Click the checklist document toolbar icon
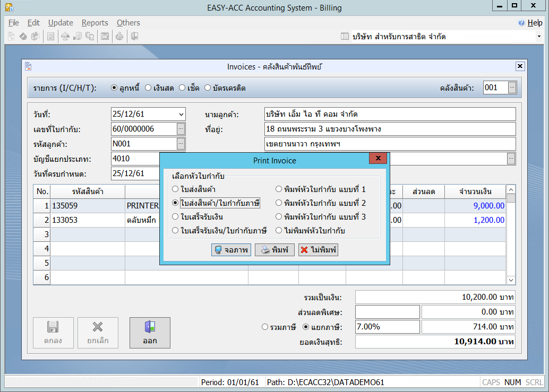 pyautogui.click(x=50, y=37)
